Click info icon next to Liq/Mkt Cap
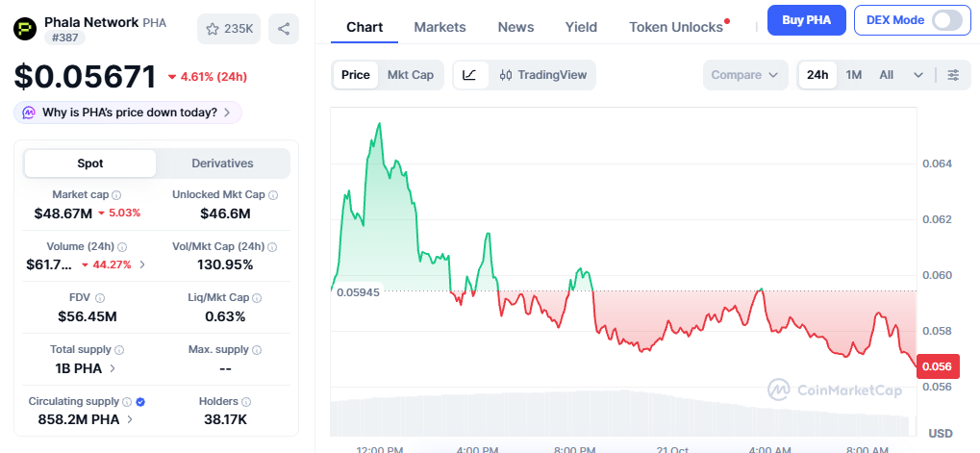This screenshot has width=980, height=453. point(257,298)
